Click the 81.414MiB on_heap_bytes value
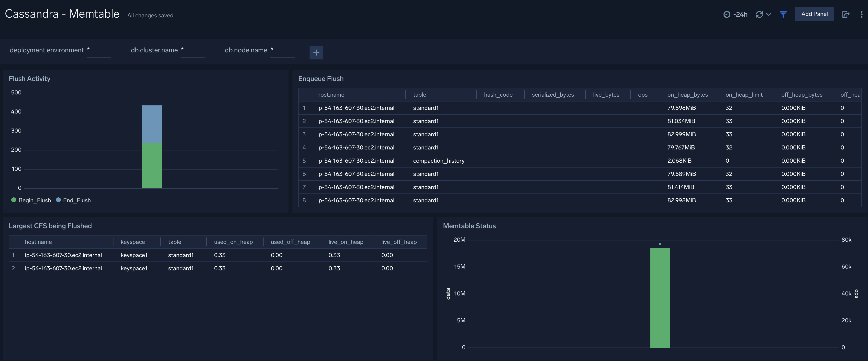The width and height of the screenshot is (868, 361). coord(680,187)
